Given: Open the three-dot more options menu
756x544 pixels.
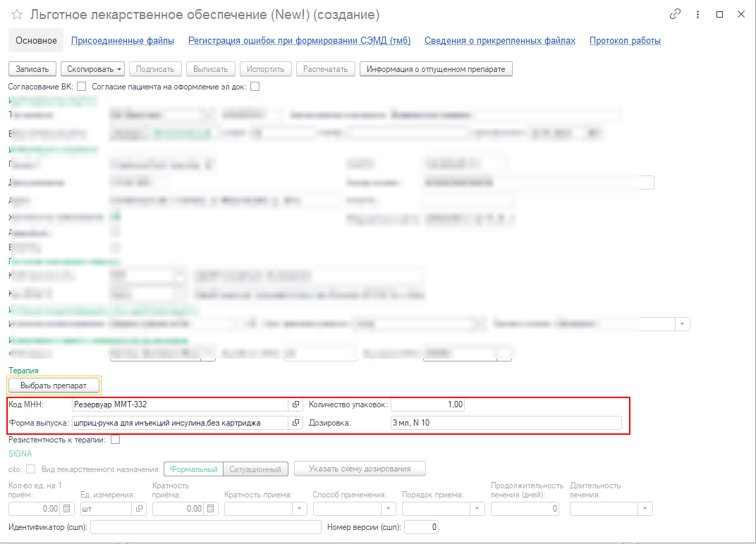Looking at the screenshot, I should pyautogui.click(x=697, y=15).
